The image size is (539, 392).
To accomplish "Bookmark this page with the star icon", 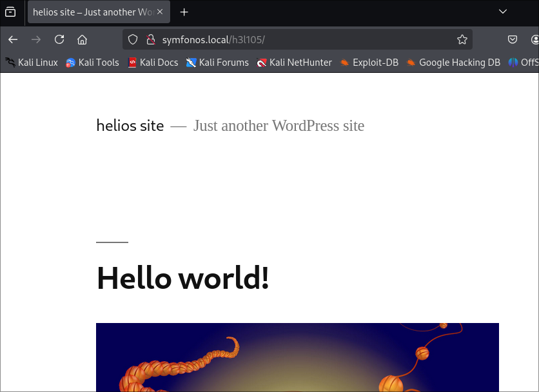I will tap(462, 40).
